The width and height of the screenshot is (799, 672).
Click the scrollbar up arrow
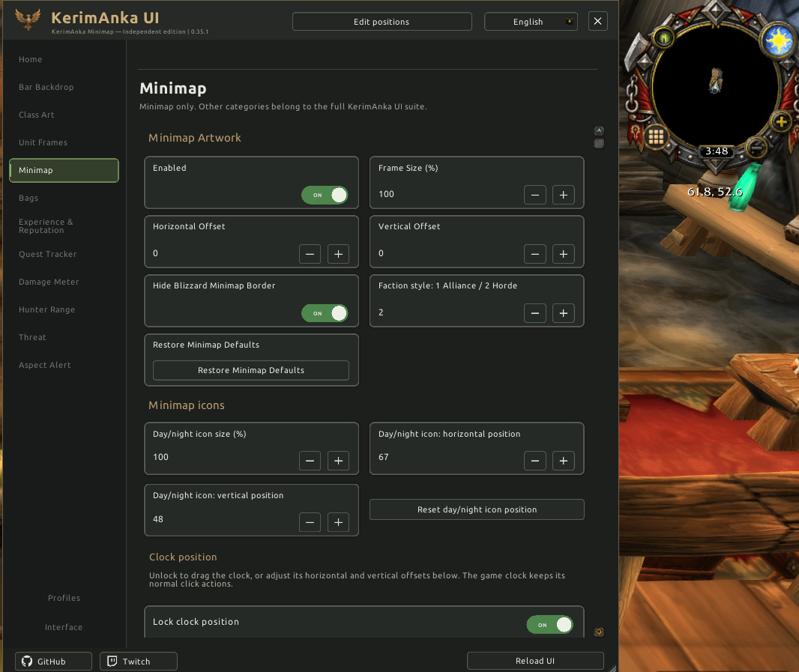tap(600, 131)
